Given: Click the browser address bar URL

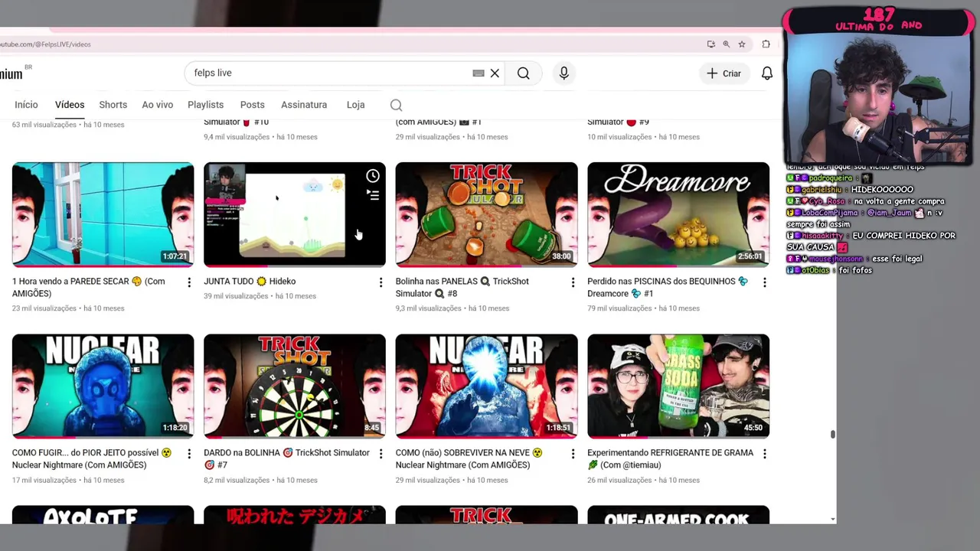Looking at the screenshot, I should click(x=45, y=44).
